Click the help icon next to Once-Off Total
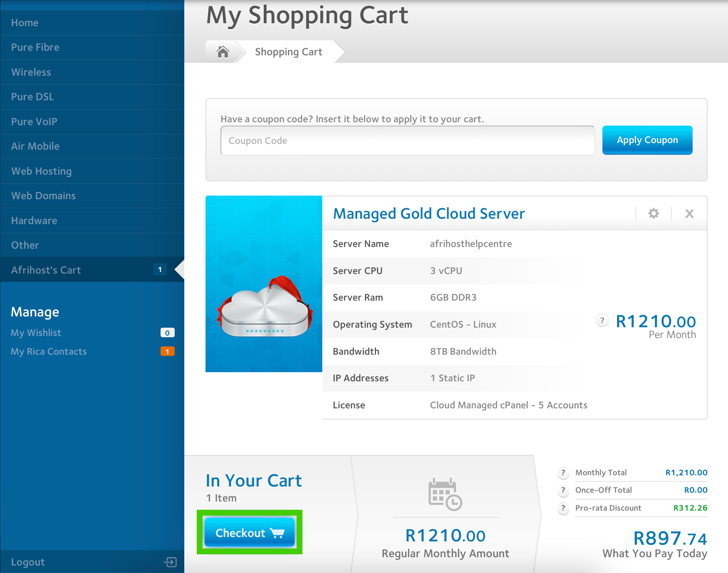The image size is (728, 573). (563, 490)
